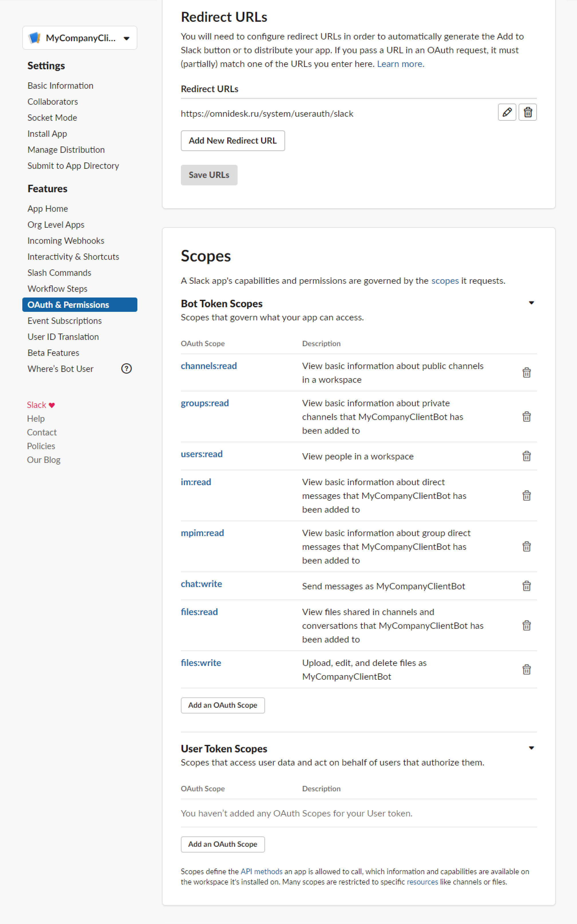Open Basic Information settings
Image resolution: width=577 pixels, height=924 pixels.
pos(60,86)
